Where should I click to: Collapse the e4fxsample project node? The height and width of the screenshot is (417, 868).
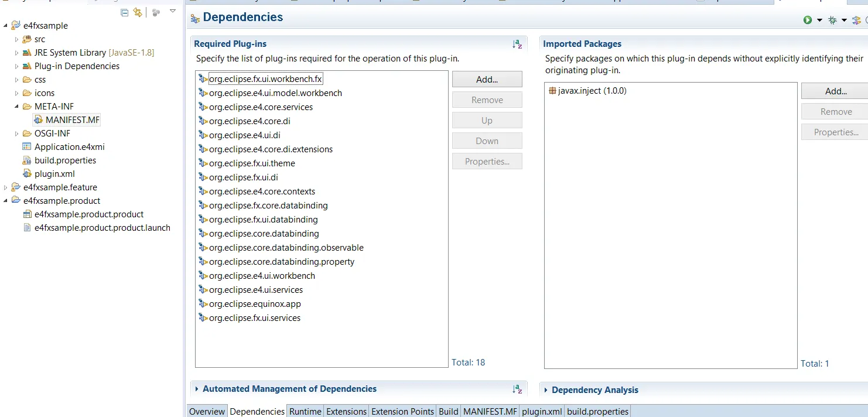click(5, 26)
